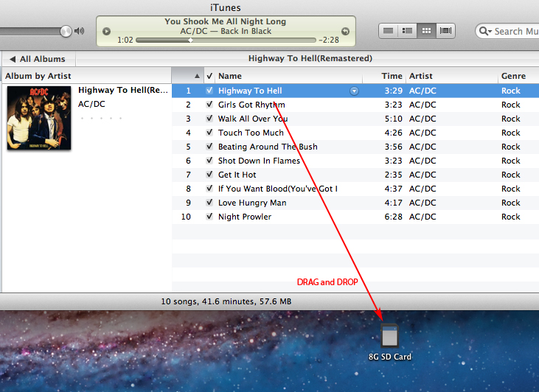Uncheck the Walk All Over You checkbox
The width and height of the screenshot is (539, 392).
pos(209,119)
